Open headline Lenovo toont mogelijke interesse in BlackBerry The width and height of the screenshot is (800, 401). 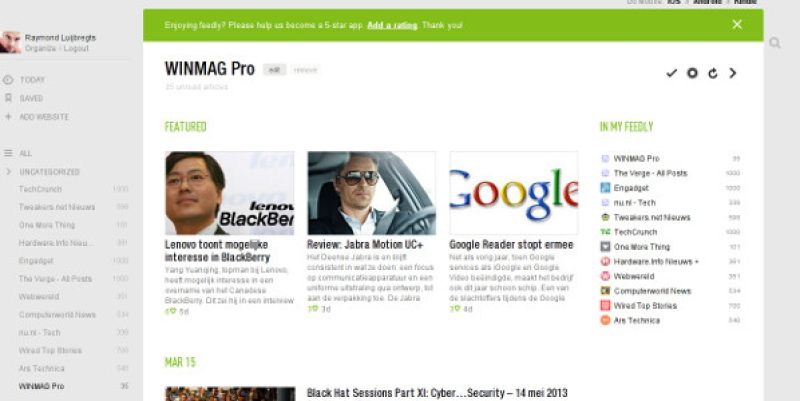[x=217, y=250]
